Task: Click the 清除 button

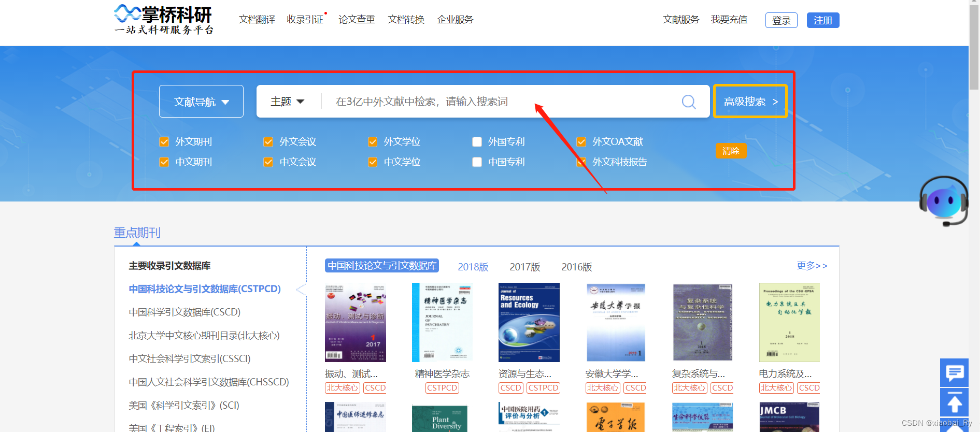Action: [731, 151]
